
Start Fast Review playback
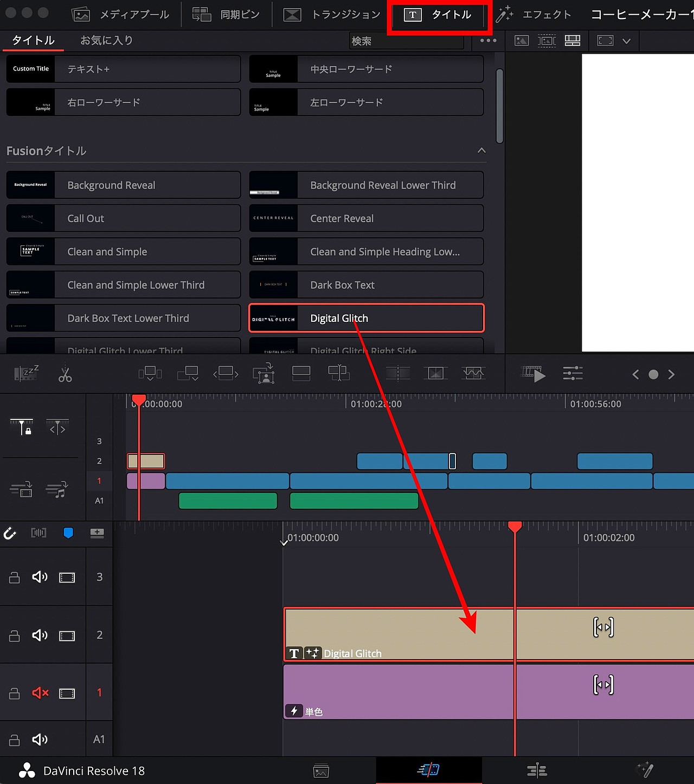[534, 373]
